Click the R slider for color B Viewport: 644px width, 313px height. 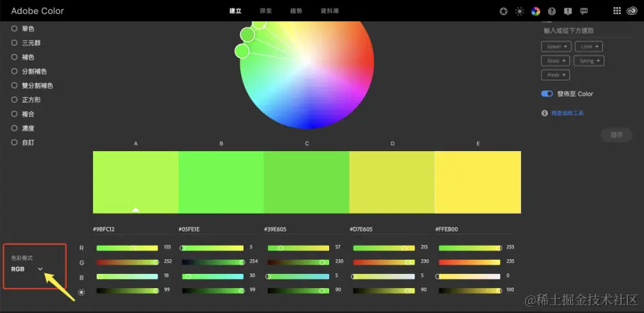[213, 248]
